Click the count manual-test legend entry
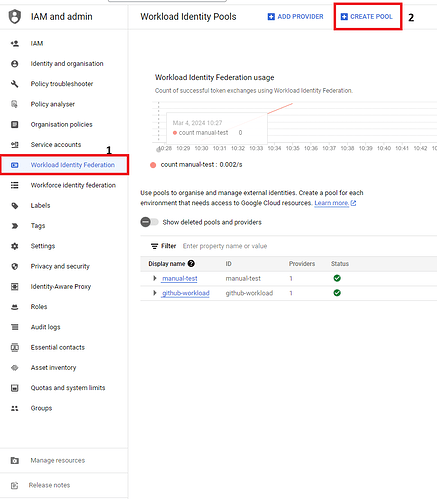The height and width of the screenshot is (499, 437). [x=196, y=165]
